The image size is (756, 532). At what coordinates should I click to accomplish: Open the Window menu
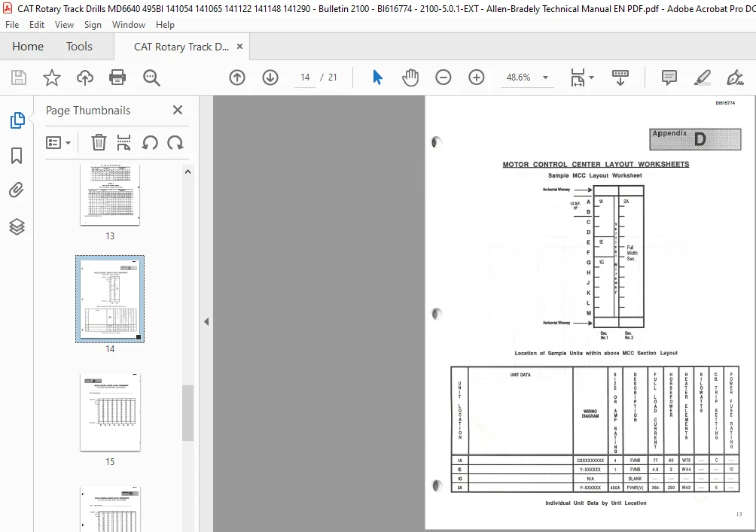129,25
